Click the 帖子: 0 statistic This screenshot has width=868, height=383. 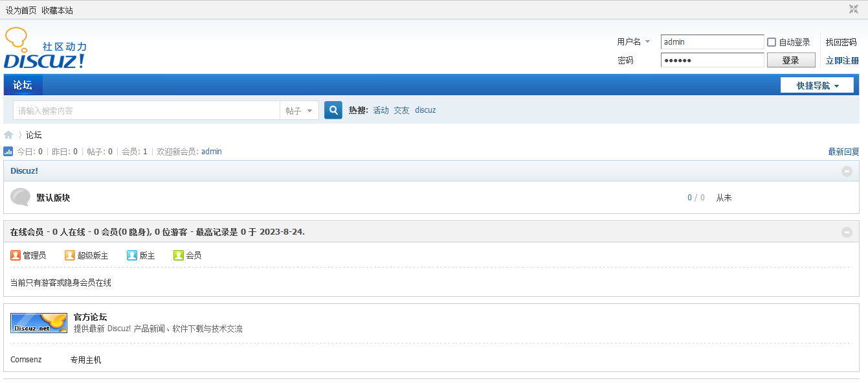pyautogui.click(x=100, y=152)
